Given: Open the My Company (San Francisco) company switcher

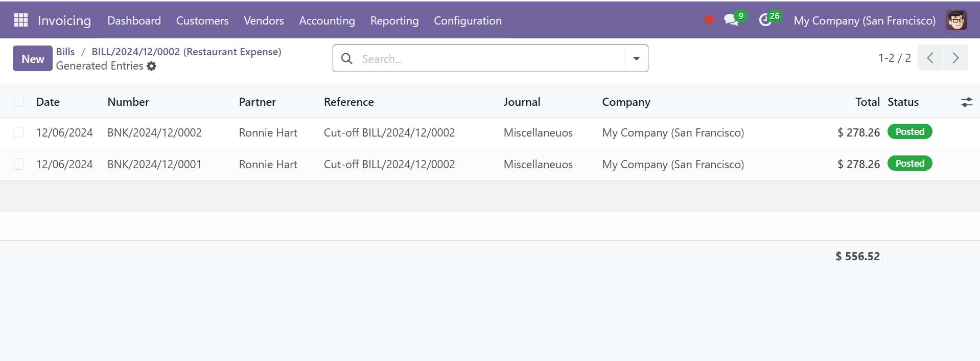Looking at the screenshot, I should (865, 20).
